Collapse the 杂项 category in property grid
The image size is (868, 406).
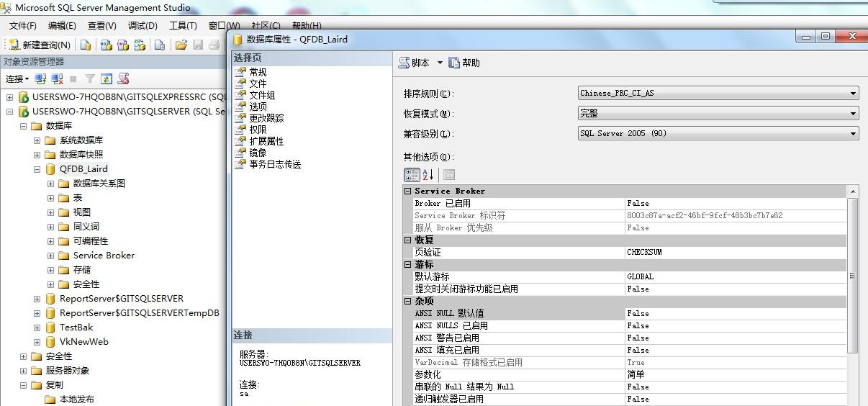(x=408, y=301)
